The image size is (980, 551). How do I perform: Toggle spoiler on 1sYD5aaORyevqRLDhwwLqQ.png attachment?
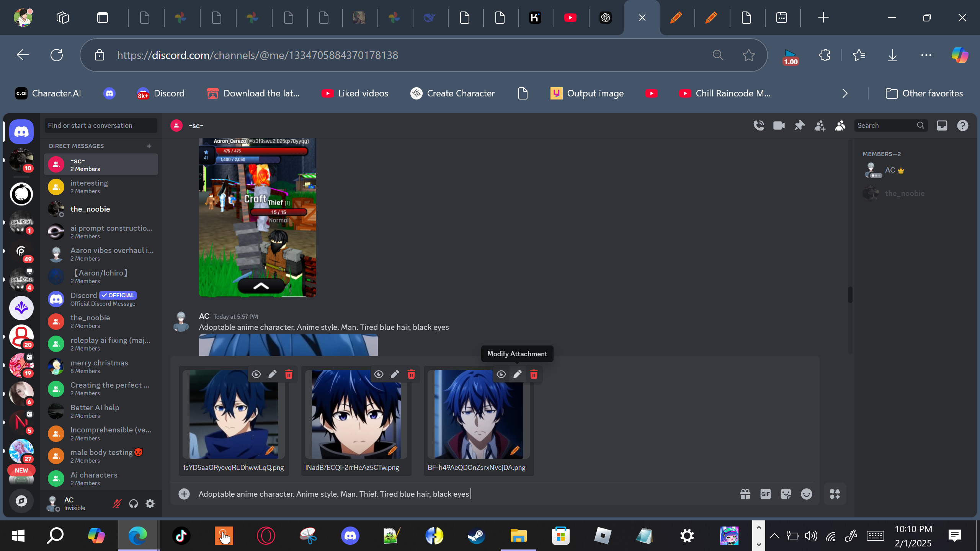(x=256, y=374)
